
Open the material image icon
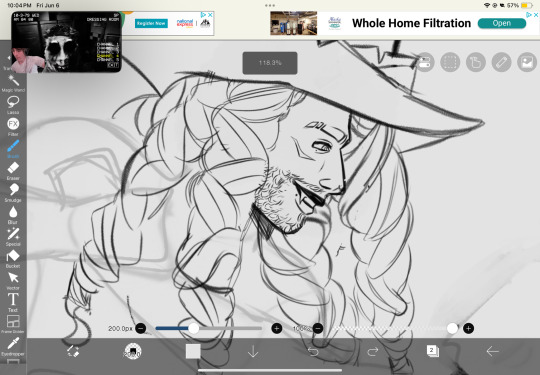coord(527,63)
